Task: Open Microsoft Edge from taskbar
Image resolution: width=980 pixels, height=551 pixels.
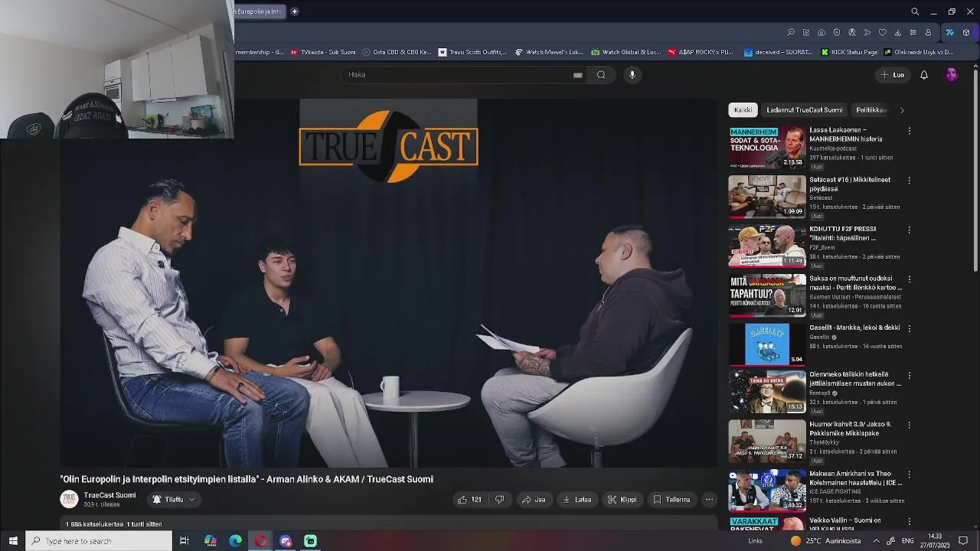Action: click(x=236, y=541)
